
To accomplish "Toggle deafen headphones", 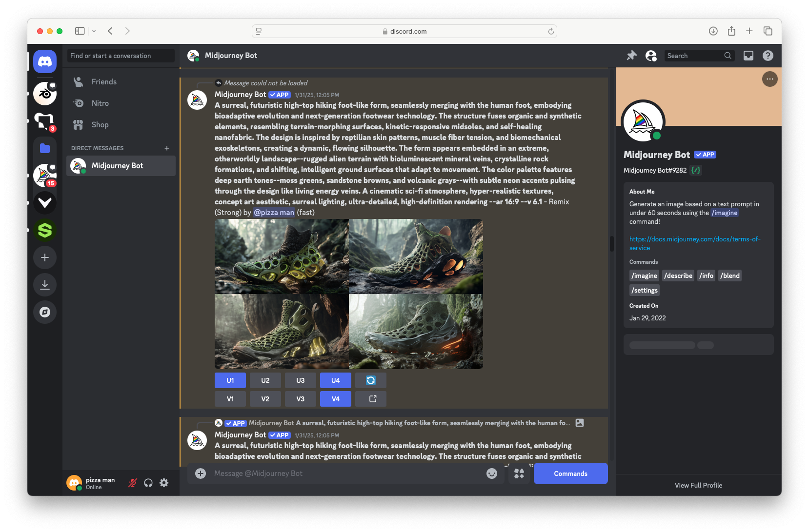I will pos(148,483).
